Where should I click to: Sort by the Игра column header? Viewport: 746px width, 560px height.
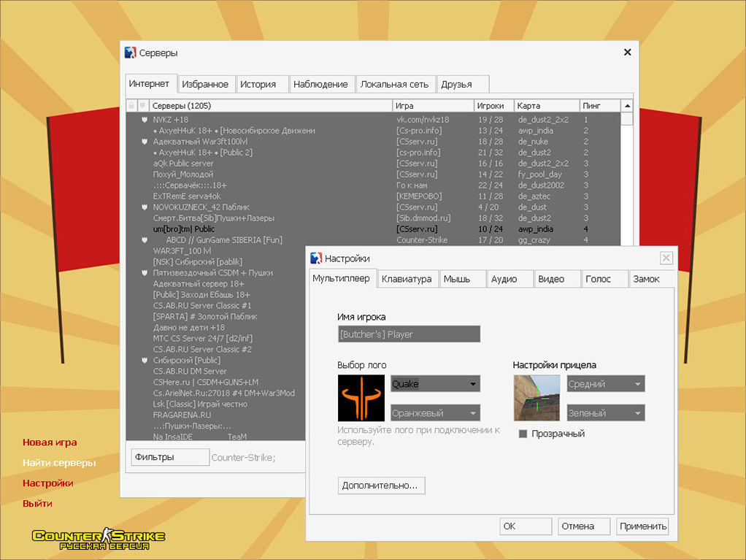pos(433,106)
